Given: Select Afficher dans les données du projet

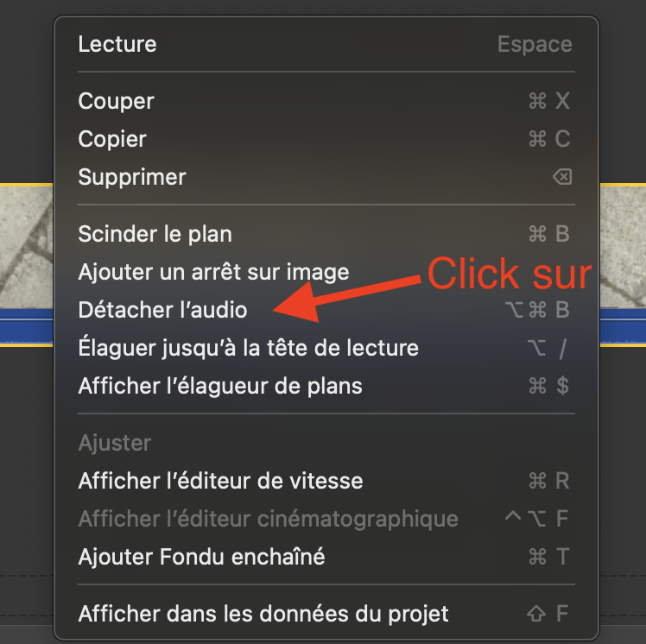Looking at the screenshot, I should (x=263, y=614).
